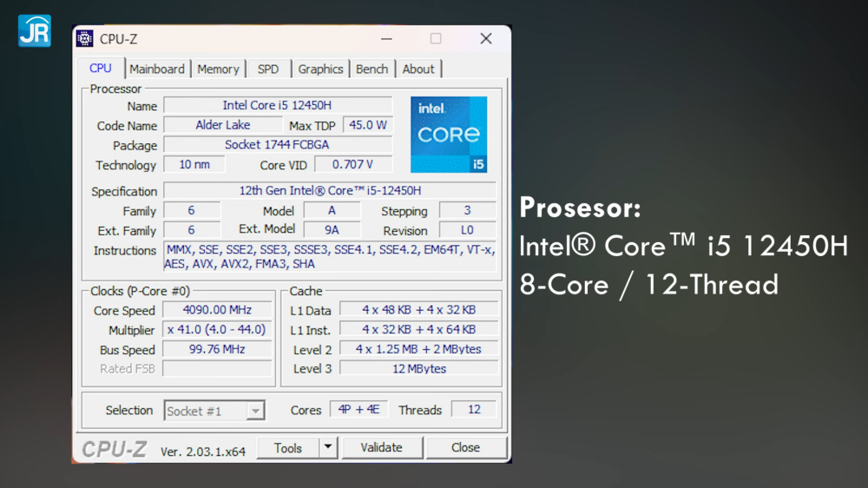Minimize the CPU-Z window
Screen dimensions: 868x488
386,39
